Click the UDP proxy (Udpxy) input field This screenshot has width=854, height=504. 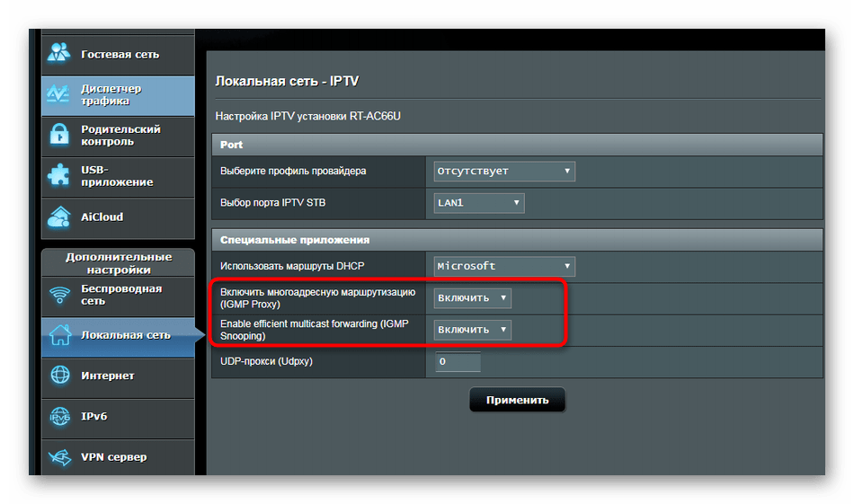458,362
